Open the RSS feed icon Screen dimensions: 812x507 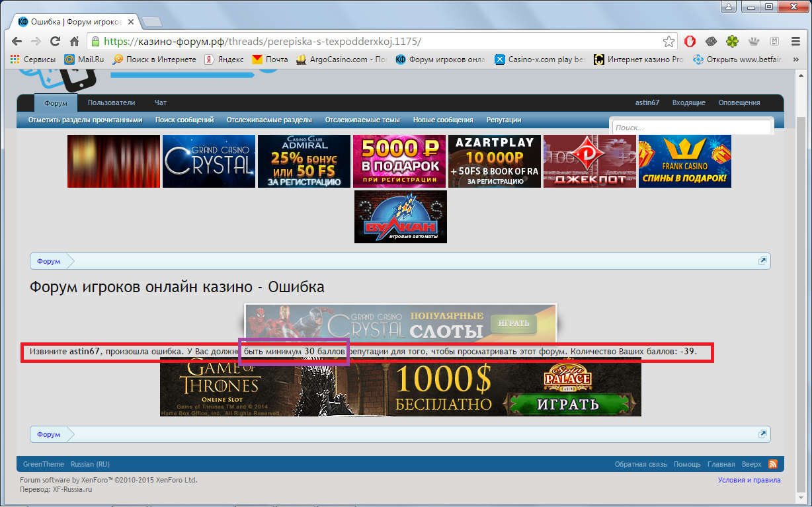(772, 464)
